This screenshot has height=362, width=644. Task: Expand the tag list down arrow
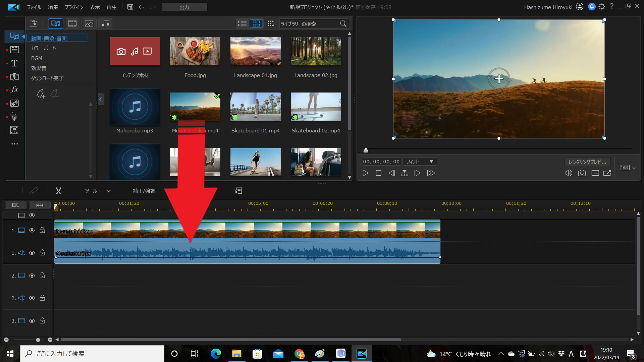coord(90,176)
